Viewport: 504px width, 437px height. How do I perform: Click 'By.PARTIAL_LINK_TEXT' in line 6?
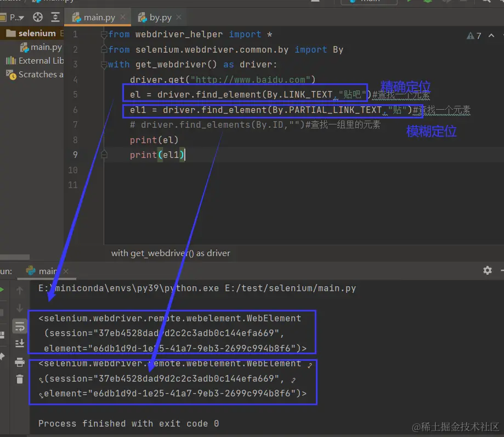point(327,110)
